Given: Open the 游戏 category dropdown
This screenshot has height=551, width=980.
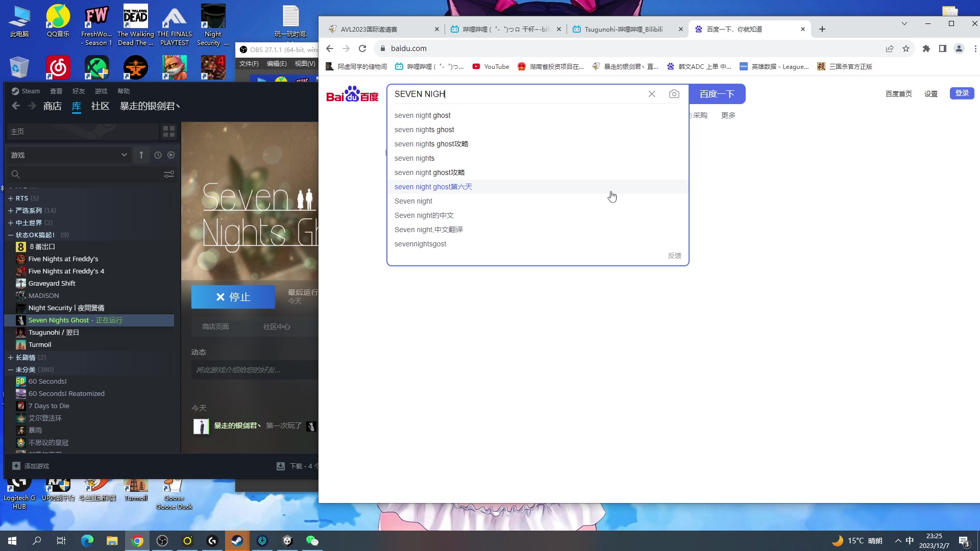Looking at the screenshot, I should click(69, 155).
